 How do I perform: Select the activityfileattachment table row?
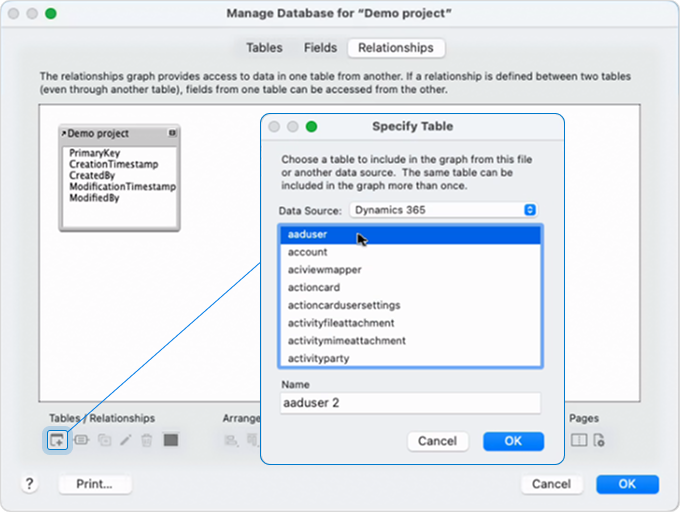pyautogui.click(x=410, y=323)
